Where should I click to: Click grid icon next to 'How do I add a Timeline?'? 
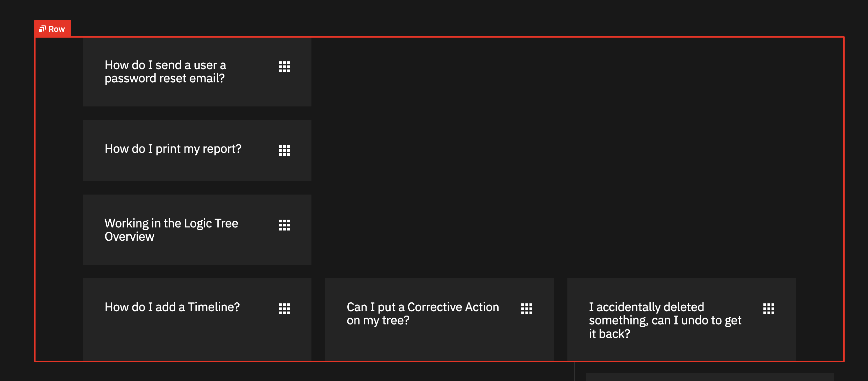pos(284,309)
